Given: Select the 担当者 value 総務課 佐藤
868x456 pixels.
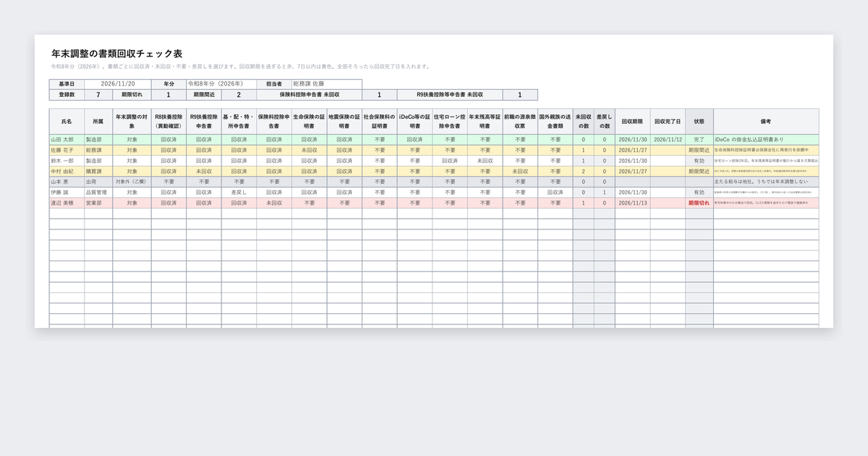Looking at the screenshot, I should pyautogui.click(x=326, y=84).
